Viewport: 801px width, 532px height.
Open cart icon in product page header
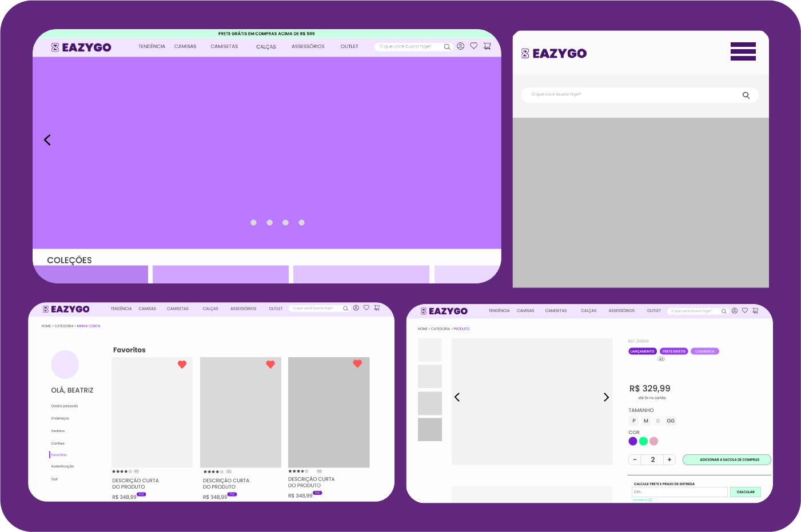pyautogui.click(x=755, y=311)
